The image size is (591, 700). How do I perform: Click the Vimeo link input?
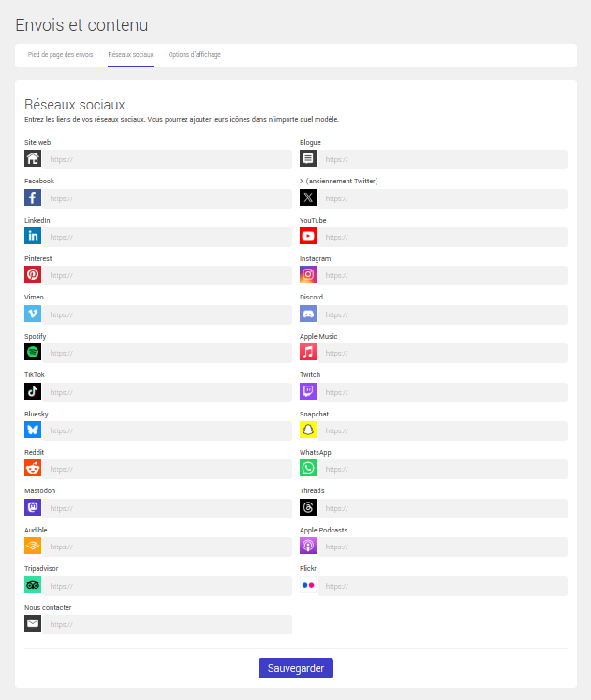[x=167, y=314]
